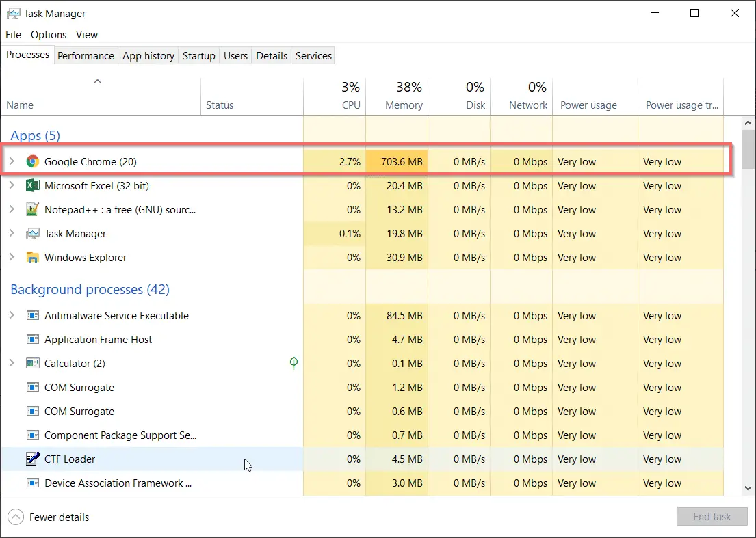The height and width of the screenshot is (538, 756).
Task: Select the Component Package Support Se... name
Action: coord(120,435)
